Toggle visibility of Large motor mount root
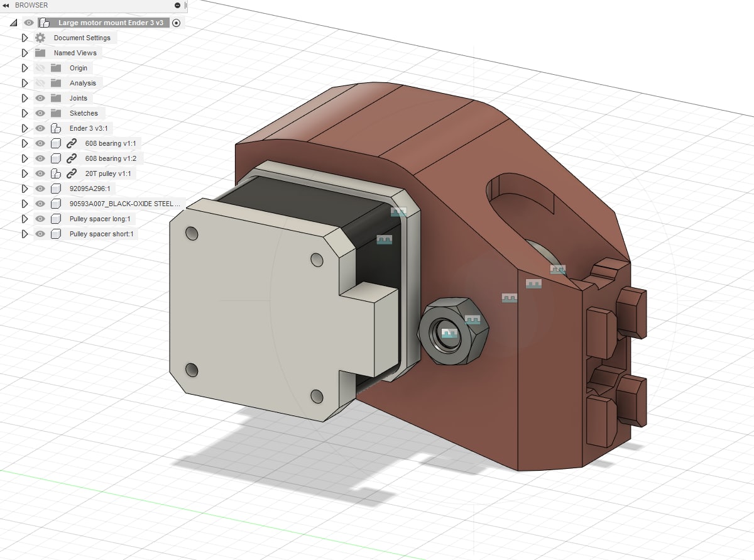 29,23
